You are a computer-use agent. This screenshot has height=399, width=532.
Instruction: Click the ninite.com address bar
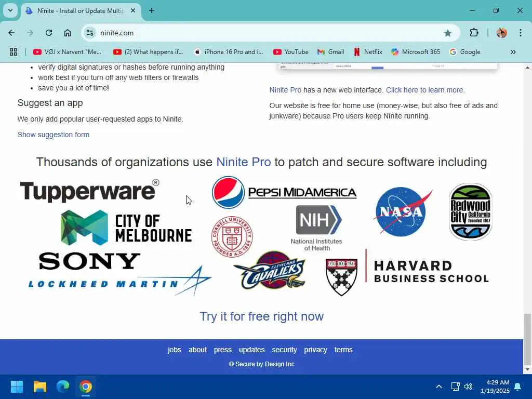[271, 33]
